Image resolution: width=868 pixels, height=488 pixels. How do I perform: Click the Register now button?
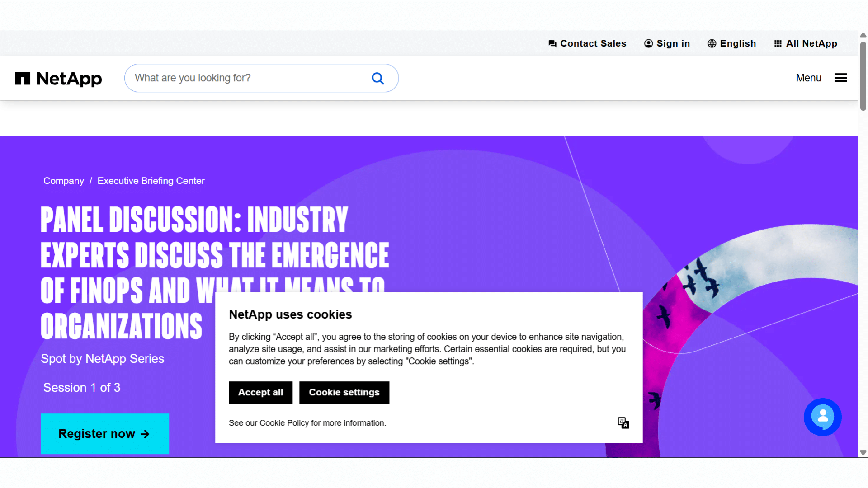[105, 434]
